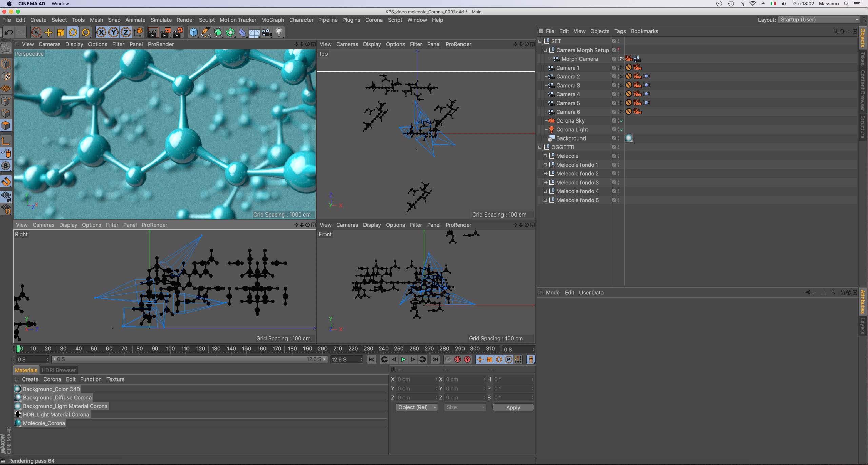Switch to the HDRI Browser tab
868x465 pixels.
tap(58, 370)
